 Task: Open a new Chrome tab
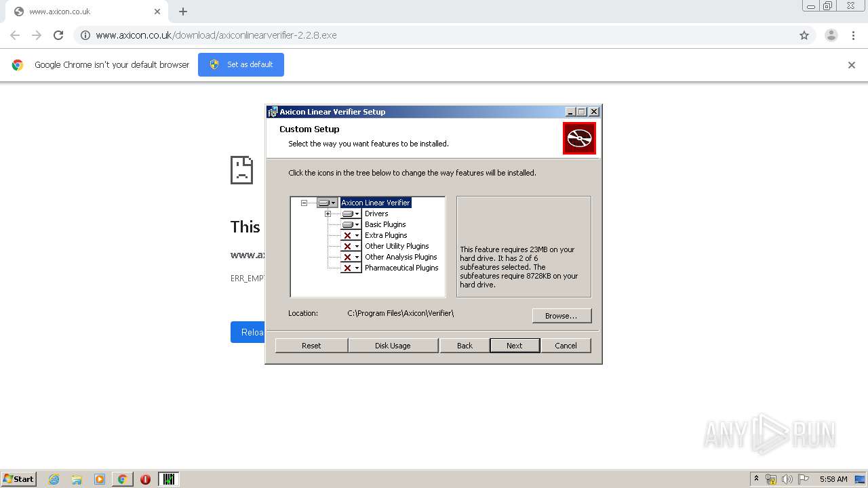click(x=183, y=12)
